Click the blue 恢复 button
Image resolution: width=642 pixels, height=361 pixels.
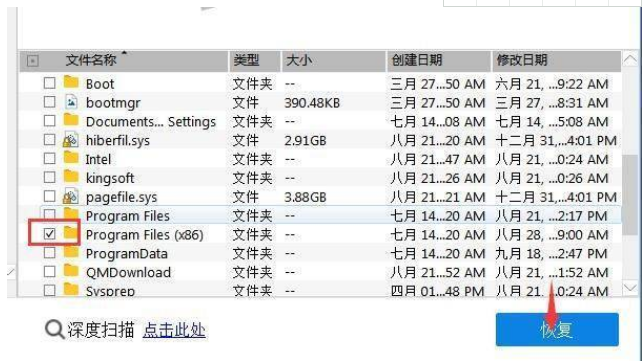[557, 329]
